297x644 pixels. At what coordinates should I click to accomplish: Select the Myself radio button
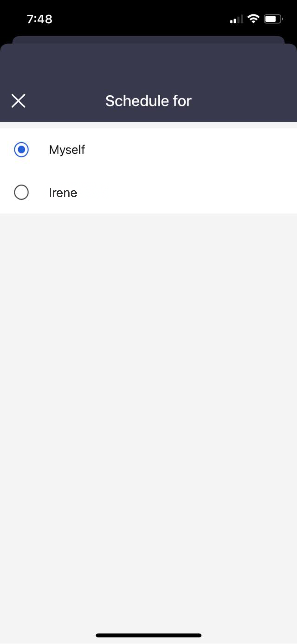coord(21,150)
